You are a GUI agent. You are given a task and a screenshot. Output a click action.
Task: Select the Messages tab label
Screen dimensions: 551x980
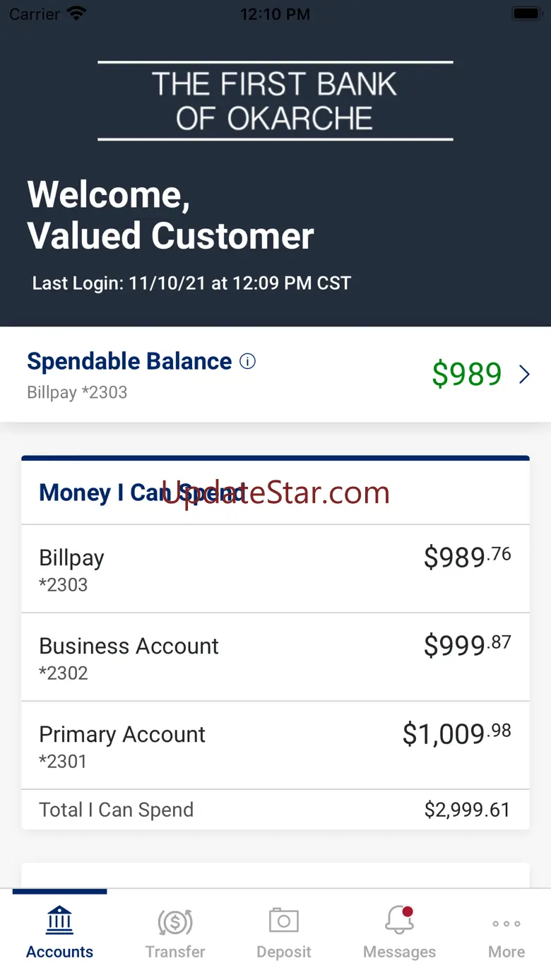pos(399,952)
